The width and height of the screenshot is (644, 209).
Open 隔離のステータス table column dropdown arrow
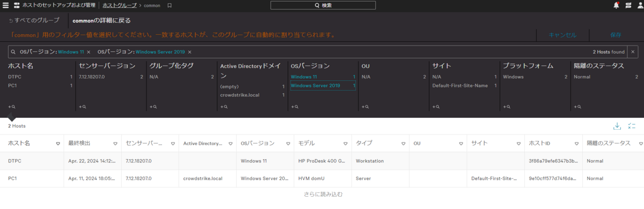pyautogui.click(x=640, y=144)
